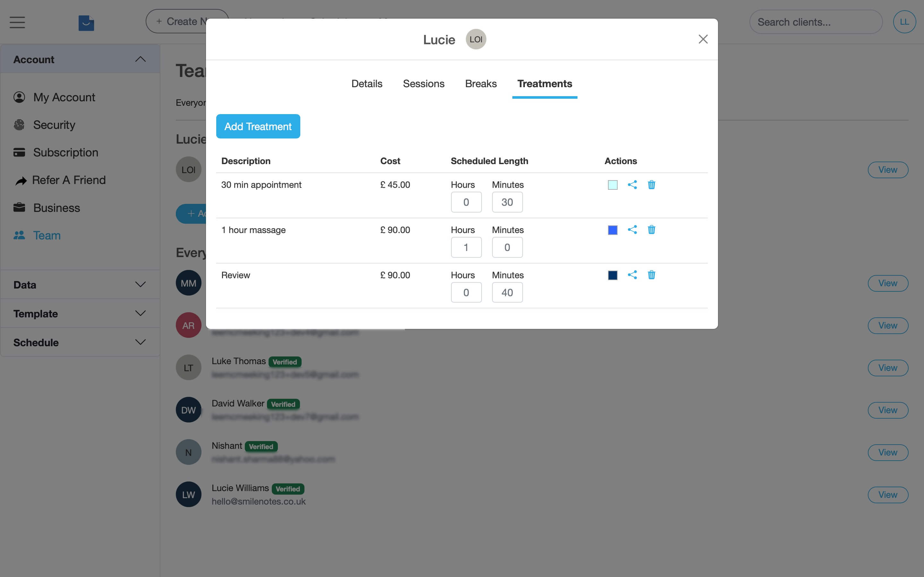Viewport: 924px width, 577px height.
Task: Select Team in the sidebar
Action: (x=47, y=235)
